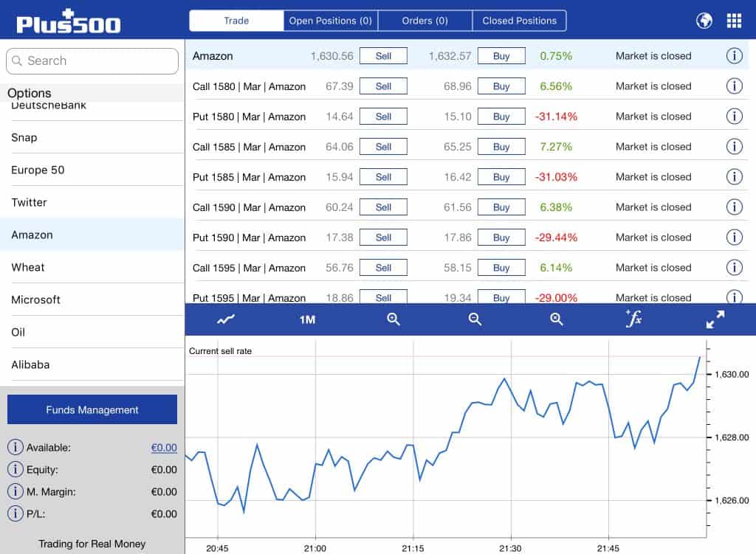Open the Orders (0) tab
756x554 pixels.
tap(425, 21)
